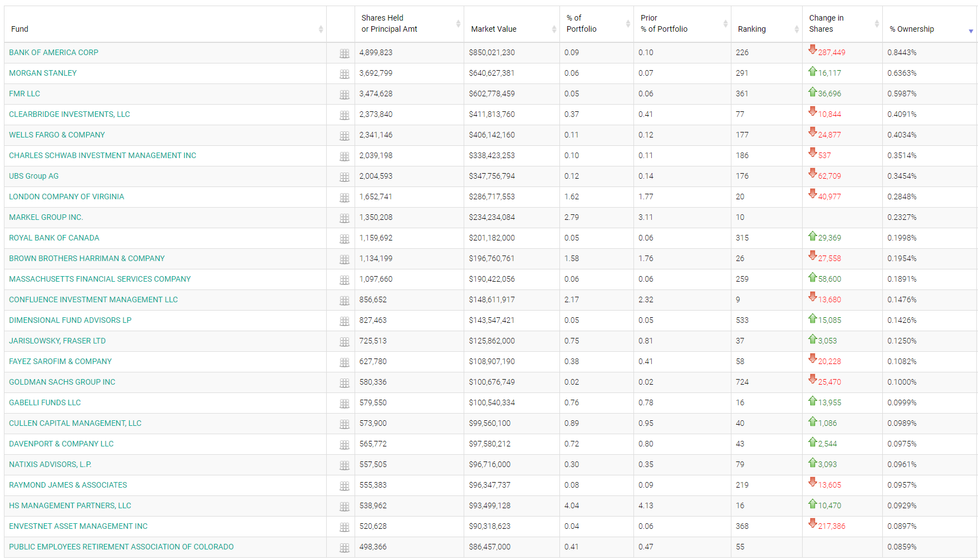Open DAVENPORT & COMPANY LLC link
Screen dimensions: 978x560
pyautogui.click(x=61, y=444)
